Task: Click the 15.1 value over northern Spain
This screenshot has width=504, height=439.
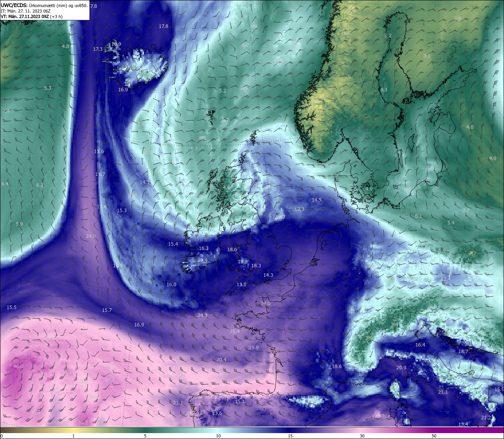Action: 240,402
